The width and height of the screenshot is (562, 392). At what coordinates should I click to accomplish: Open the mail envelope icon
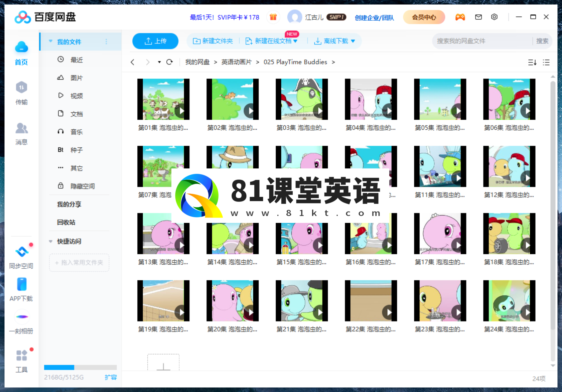(478, 17)
